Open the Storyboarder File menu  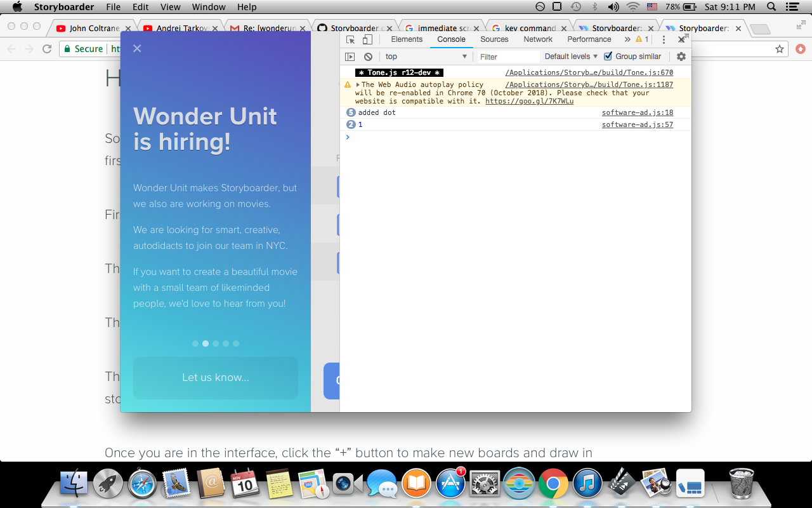tap(113, 7)
